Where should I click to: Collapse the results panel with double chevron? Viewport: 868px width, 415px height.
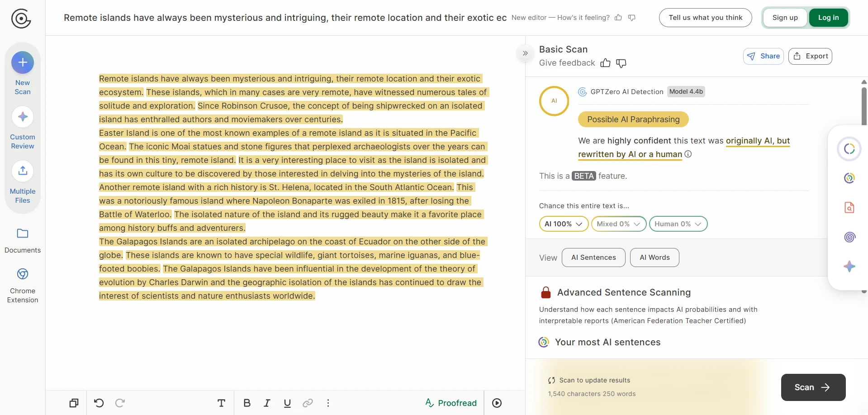click(x=525, y=53)
